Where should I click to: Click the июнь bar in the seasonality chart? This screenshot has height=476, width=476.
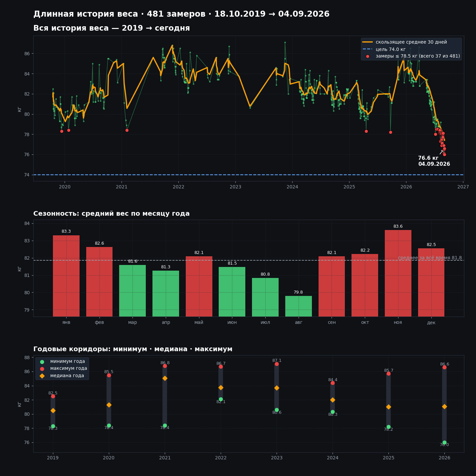pos(232,292)
